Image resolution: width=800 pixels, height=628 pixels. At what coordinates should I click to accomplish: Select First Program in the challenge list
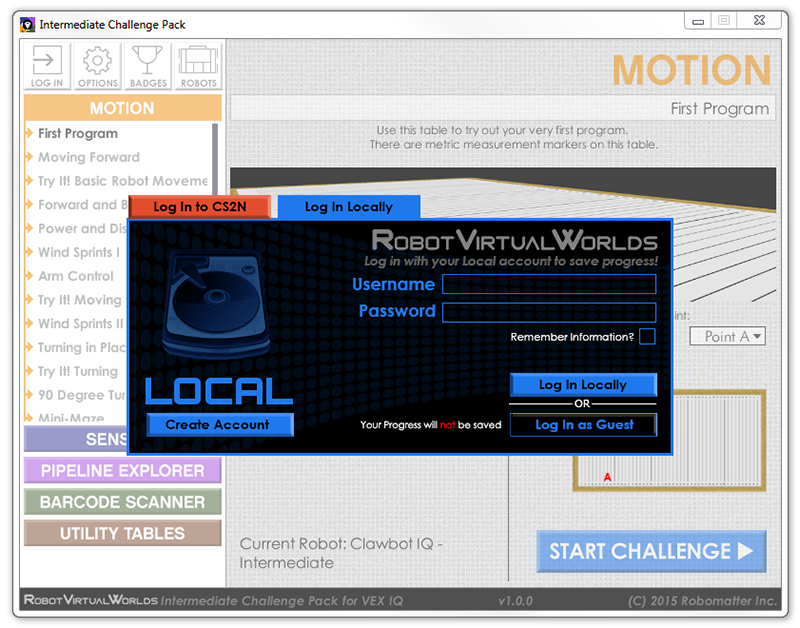tap(78, 133)
